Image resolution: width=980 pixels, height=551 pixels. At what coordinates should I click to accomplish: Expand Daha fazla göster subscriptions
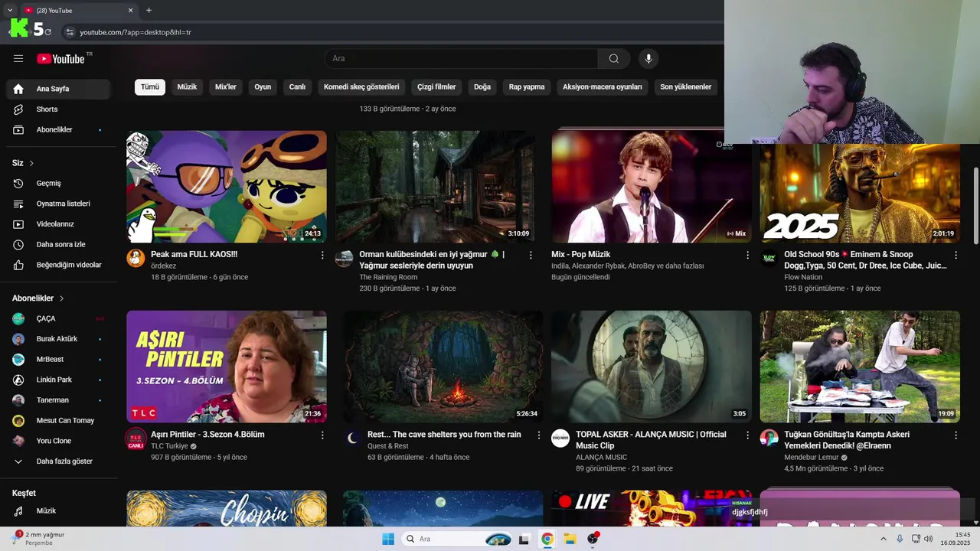[x=58, y=461]
